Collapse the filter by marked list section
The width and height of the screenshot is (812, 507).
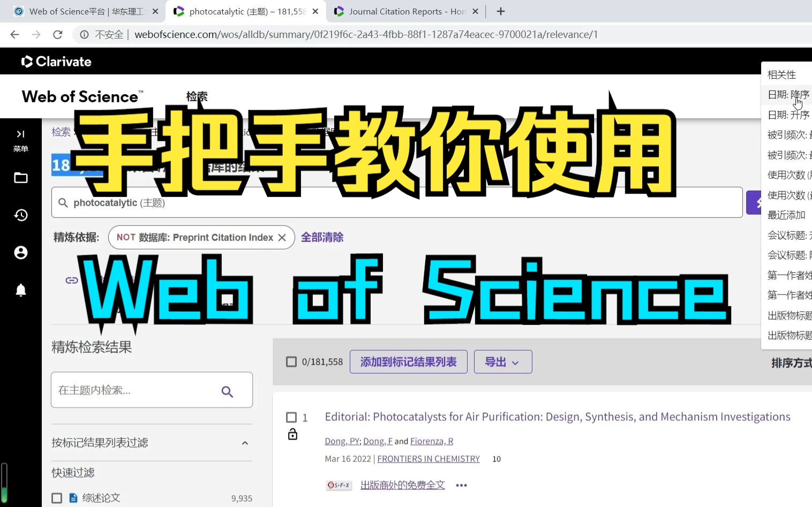point(245,443)
